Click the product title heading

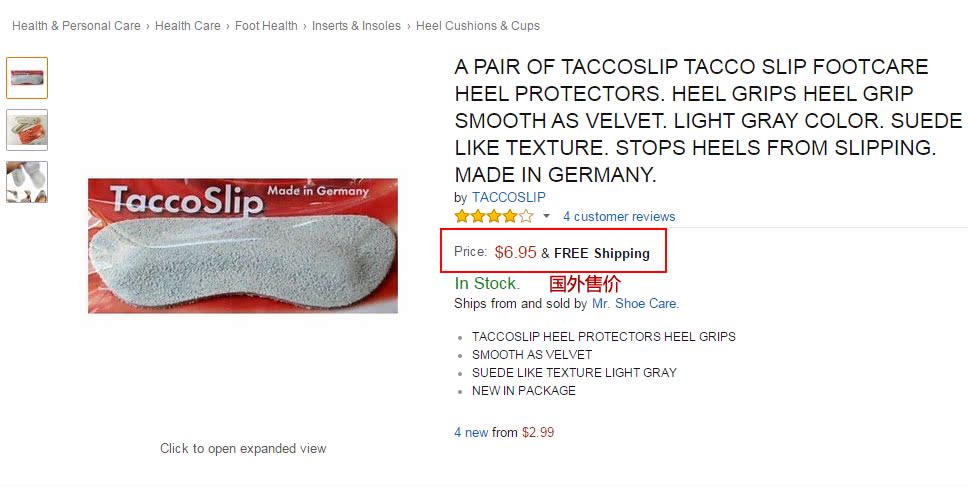pyautogui.click(x=692, y=121)
